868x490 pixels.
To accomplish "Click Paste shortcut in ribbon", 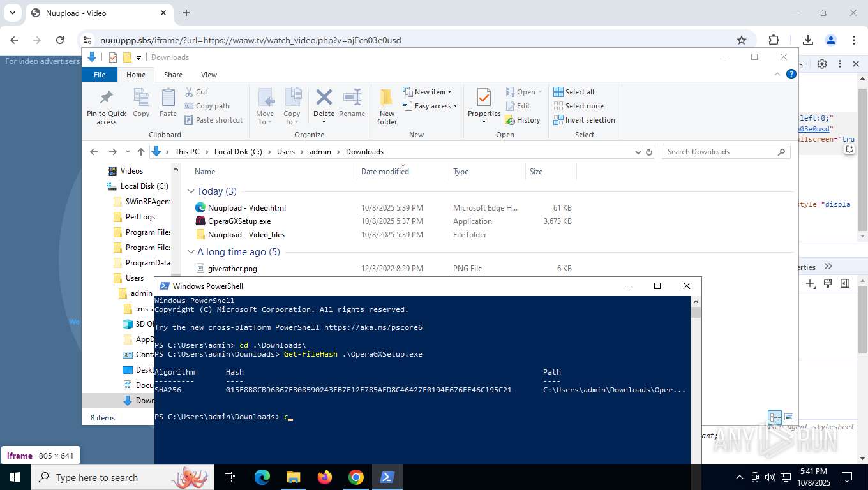I will [213, 120].
